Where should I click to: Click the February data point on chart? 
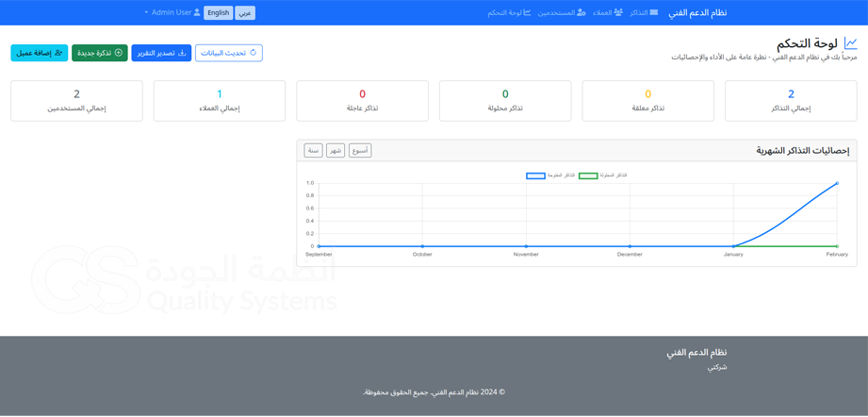click(837, 184)
